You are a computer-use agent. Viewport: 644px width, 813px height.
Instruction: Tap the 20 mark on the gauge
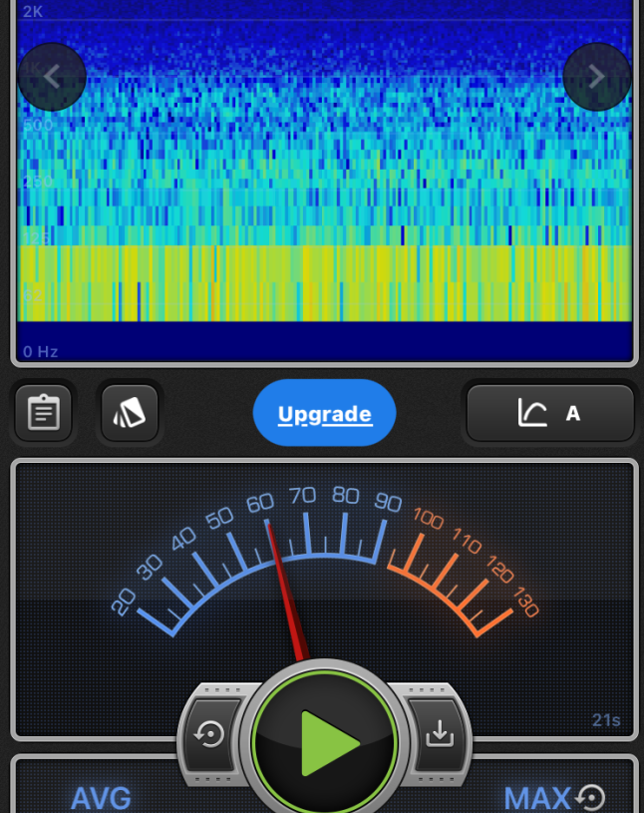[x=124, y=602]
